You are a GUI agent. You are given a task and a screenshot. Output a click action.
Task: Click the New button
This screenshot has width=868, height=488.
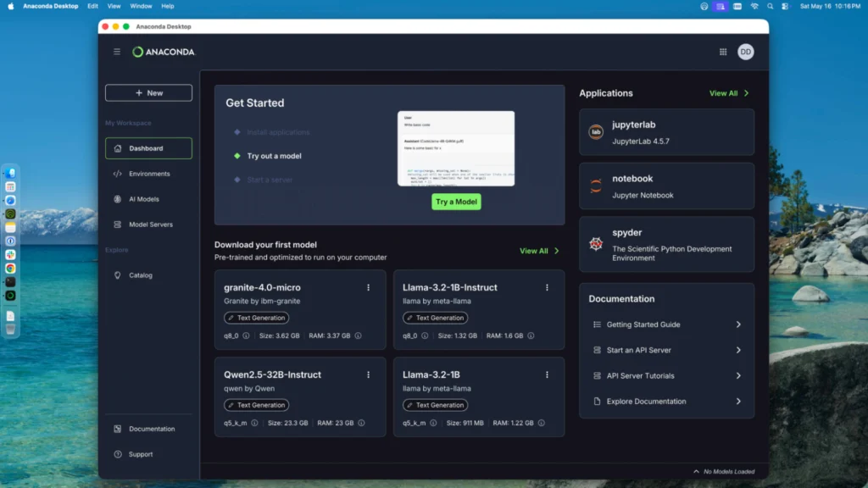(x=148, y=93)
